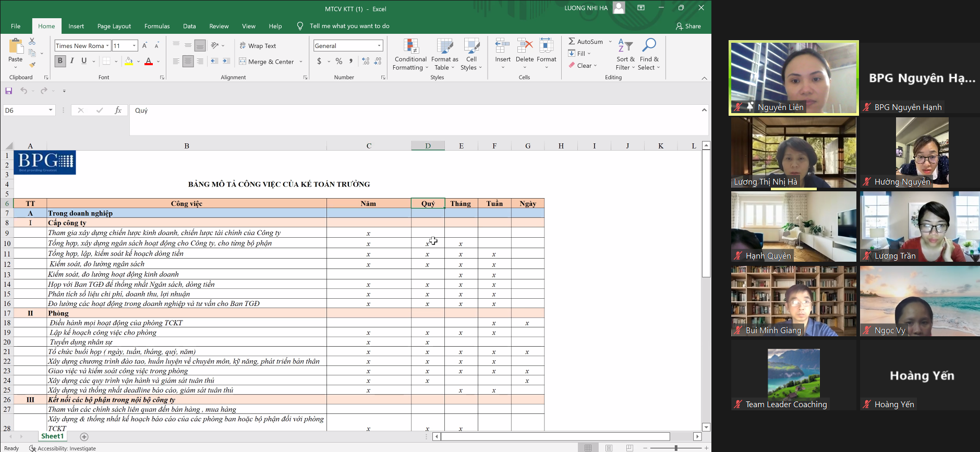
Task: Click the Percent Style icon
Action: pos(339,62)
